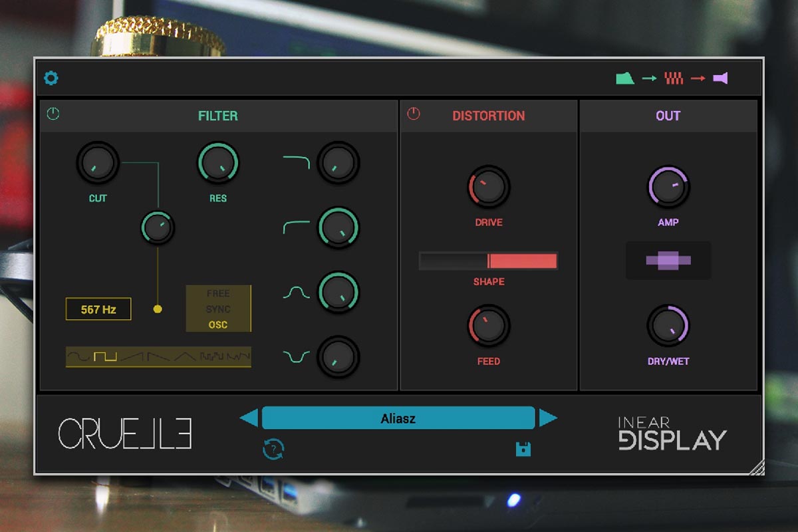Save preset with the floppy disk icon
The height and width of the screenshot is (532, 798).
(523, 450)
